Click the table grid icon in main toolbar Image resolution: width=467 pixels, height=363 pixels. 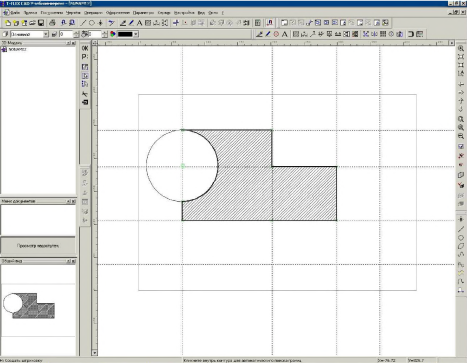[258, 23]
